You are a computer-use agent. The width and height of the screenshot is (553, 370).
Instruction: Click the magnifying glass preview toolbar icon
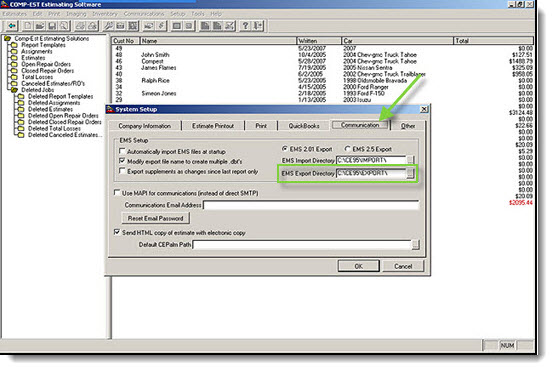coord(64,26)
